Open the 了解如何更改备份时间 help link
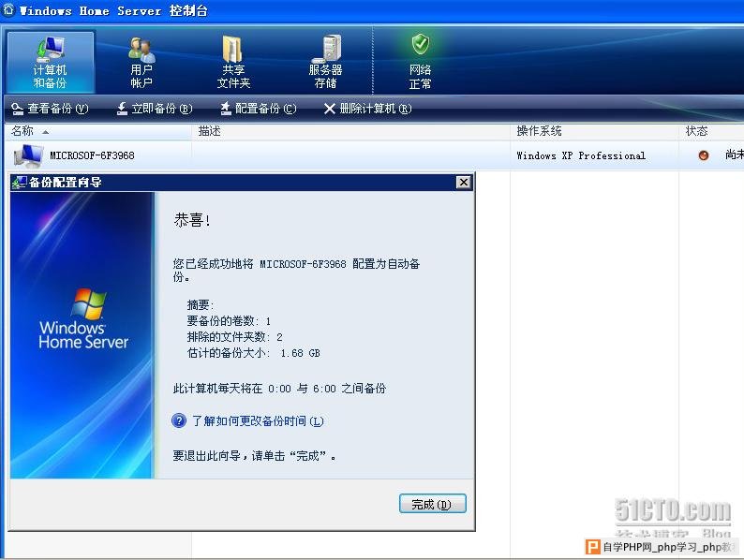 pos(258,421)
